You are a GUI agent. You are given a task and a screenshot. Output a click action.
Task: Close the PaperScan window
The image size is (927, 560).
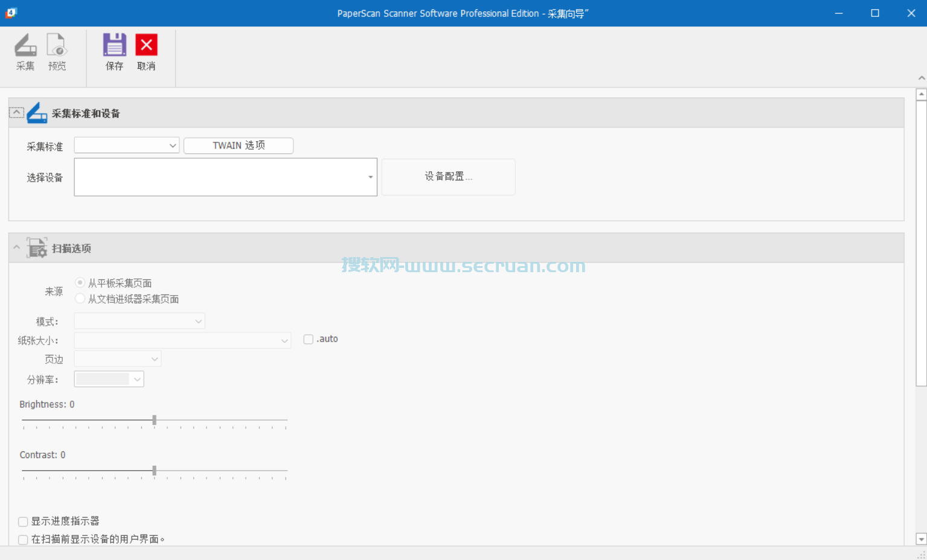[x=911, y=13]
